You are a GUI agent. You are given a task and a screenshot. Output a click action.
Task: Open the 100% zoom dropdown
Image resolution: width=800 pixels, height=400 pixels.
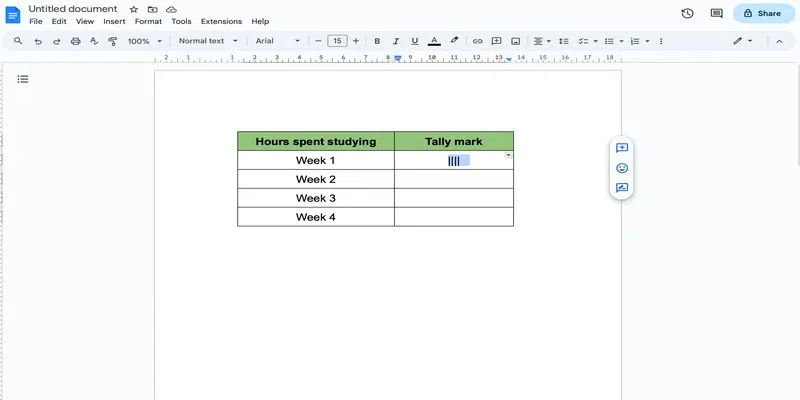[144, 41]
